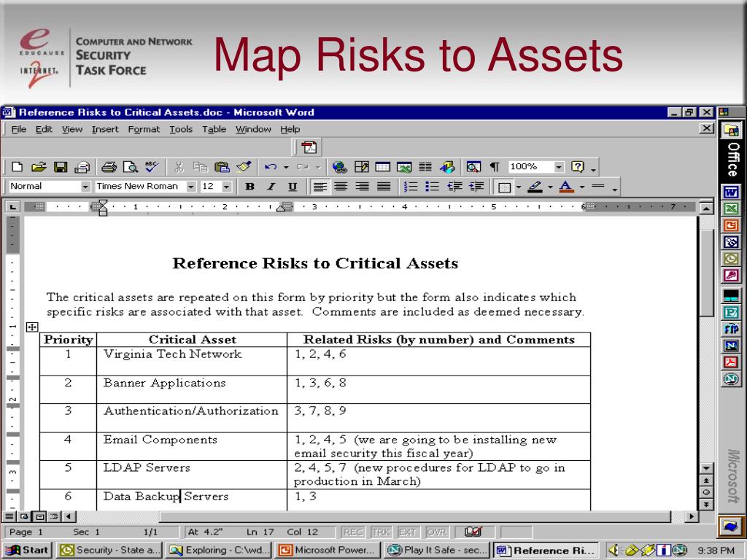Toggle Show/Hide paragraph marks
This screenshot has width=747, height=560.
click(495, 167)
